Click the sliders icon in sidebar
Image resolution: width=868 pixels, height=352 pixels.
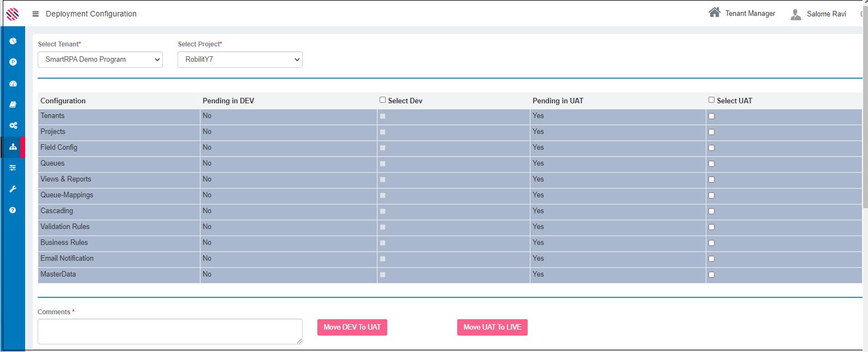(x=13, y=168)
